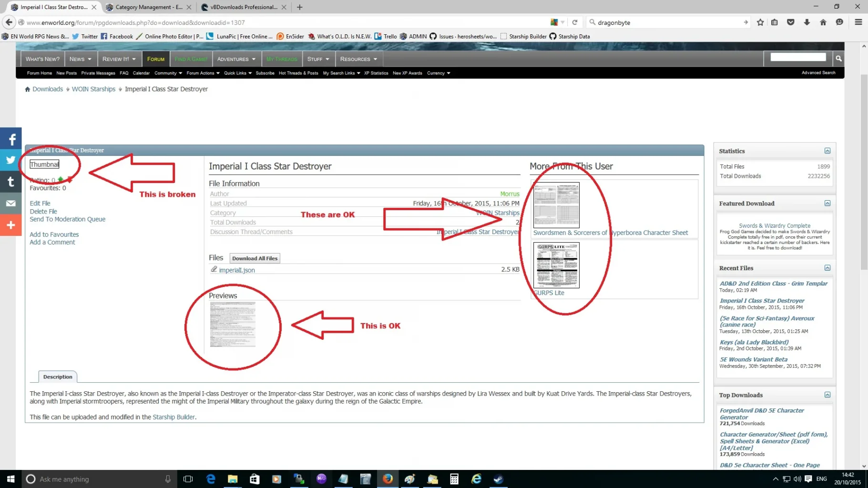
Task: Open the Firefox Hello smiley icon
Action: [839, 22]
